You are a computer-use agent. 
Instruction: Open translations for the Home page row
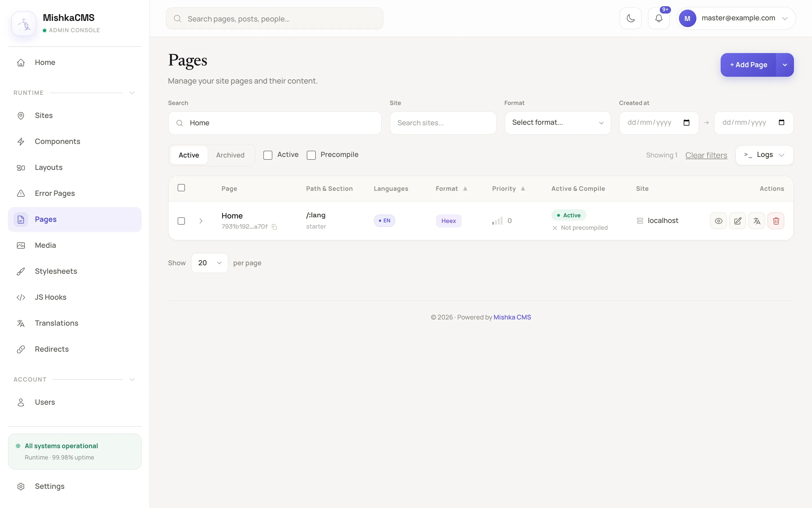[x=757, y=221]
